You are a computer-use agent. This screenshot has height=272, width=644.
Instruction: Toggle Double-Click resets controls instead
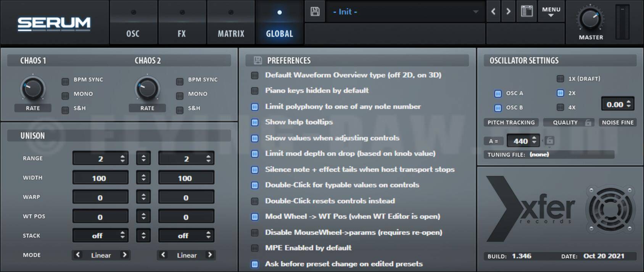pos(255,201)
